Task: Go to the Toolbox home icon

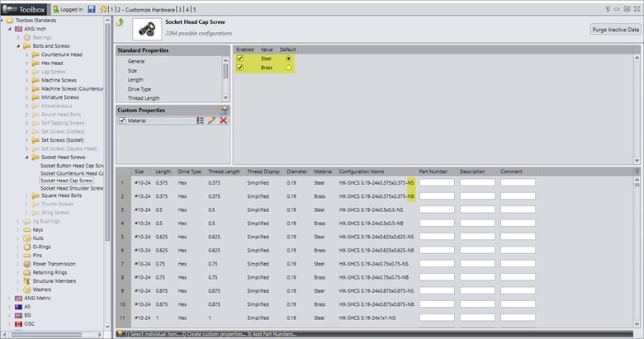Action: [102, 9]
